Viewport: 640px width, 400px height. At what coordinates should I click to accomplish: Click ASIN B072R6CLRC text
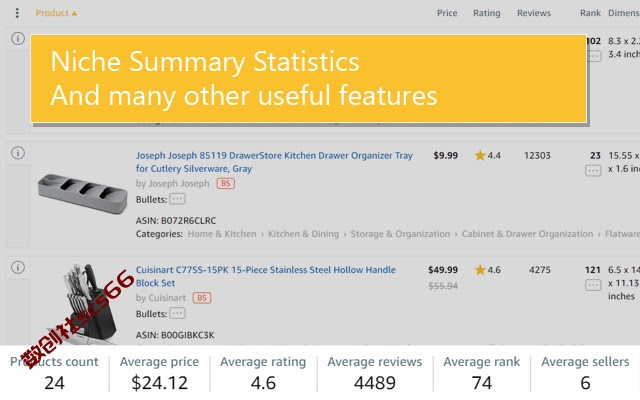[x=176, y=221]
